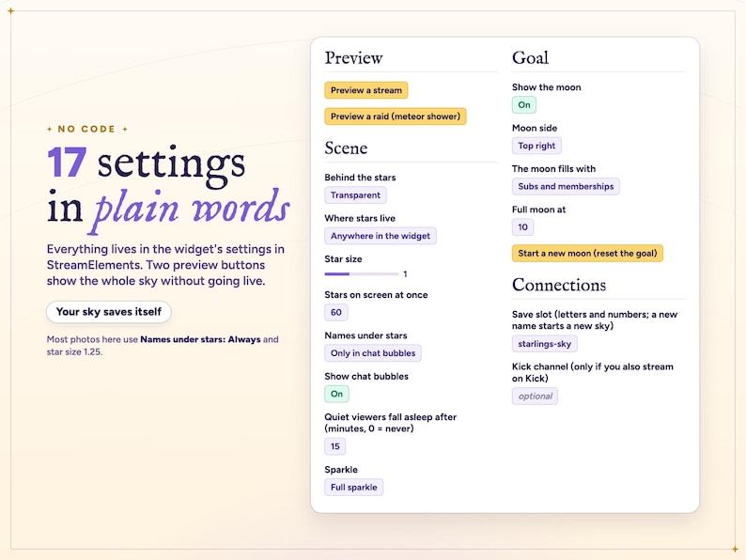The image size is (746, 560).
Task: Click Preview a raid (meteor shower) button
Action: pos(396,117)
